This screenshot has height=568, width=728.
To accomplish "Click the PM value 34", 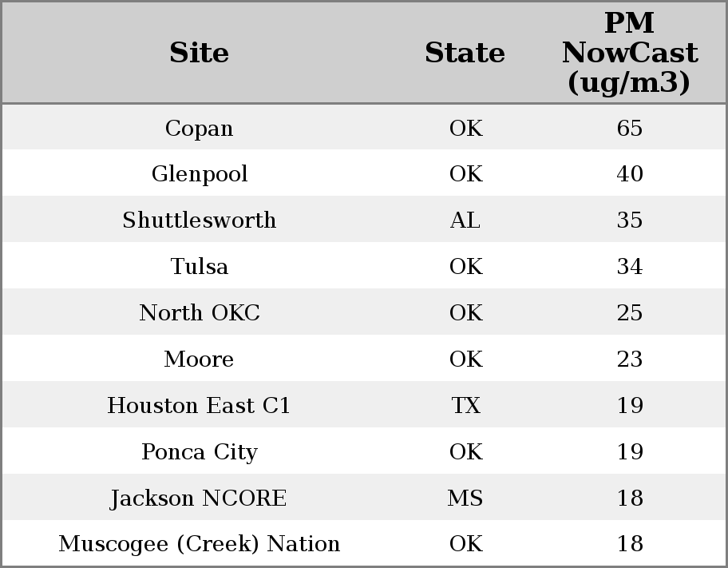I will pyautogui.click(x=629, y=266).
